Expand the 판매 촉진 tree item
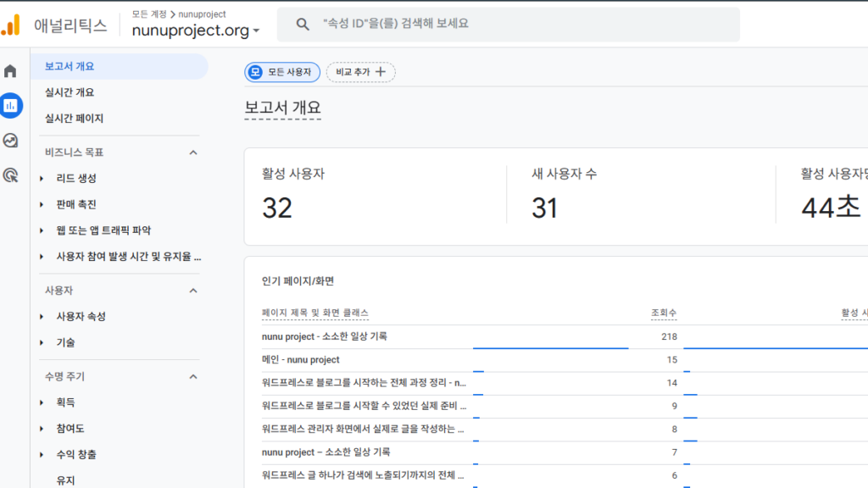This screenshot has width=868, height=488. (x=42, y=205)
